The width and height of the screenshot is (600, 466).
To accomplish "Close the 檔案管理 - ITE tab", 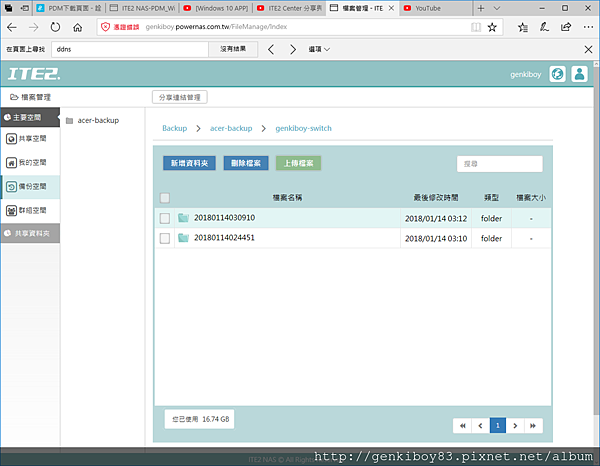I will coord(391,8).
